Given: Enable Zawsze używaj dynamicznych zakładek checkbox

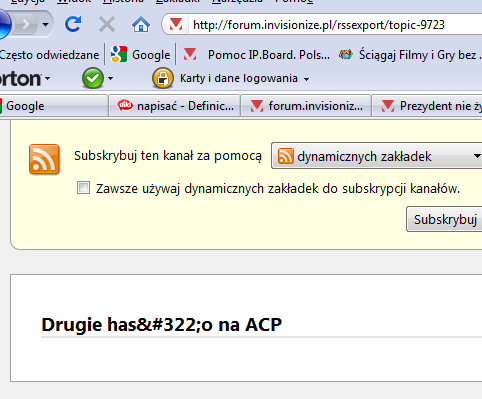Looking at the screenshot, I should [x=83, y=188].
